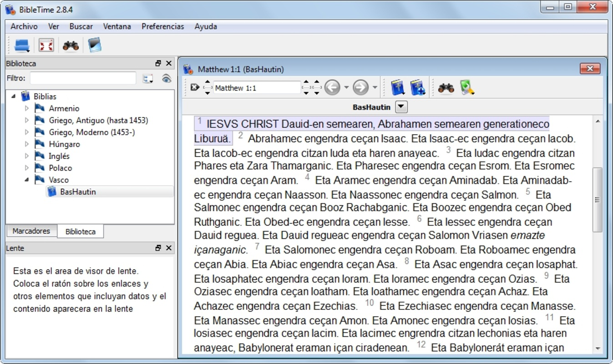Search in BasHautin with window binoculars
613x364 pixels.
tap(446, 88)
